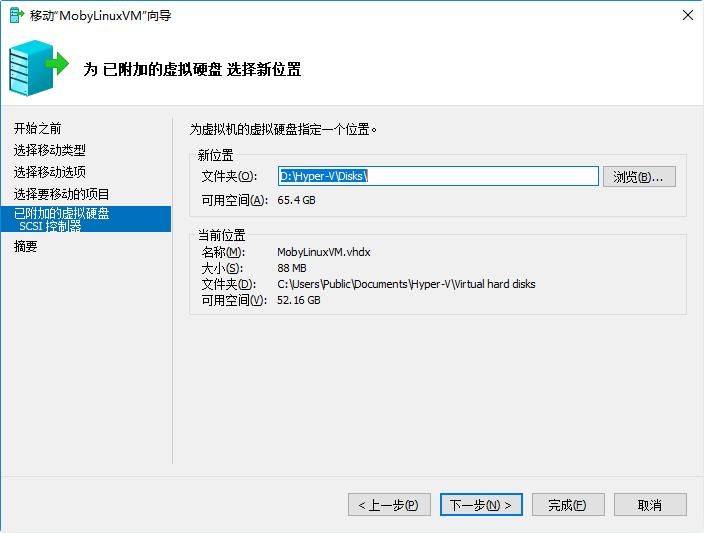The image size is (704, 533).
Task: Close the MobyLinuxVM move wizard window
Action: (x=687, y=15)
